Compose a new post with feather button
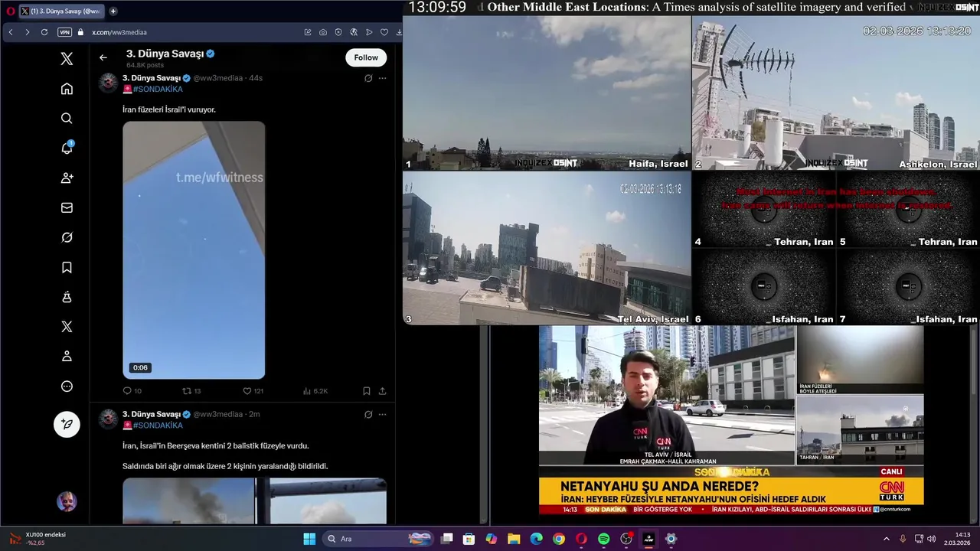This screenshot has width=980, height=551. pyautogui.click(x=67, y=424)
